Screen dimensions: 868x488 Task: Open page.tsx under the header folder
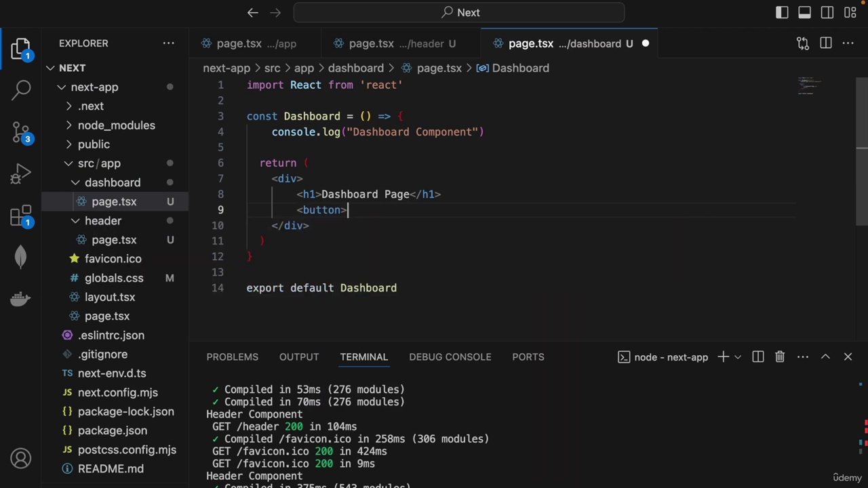click(x=115, y=240)
